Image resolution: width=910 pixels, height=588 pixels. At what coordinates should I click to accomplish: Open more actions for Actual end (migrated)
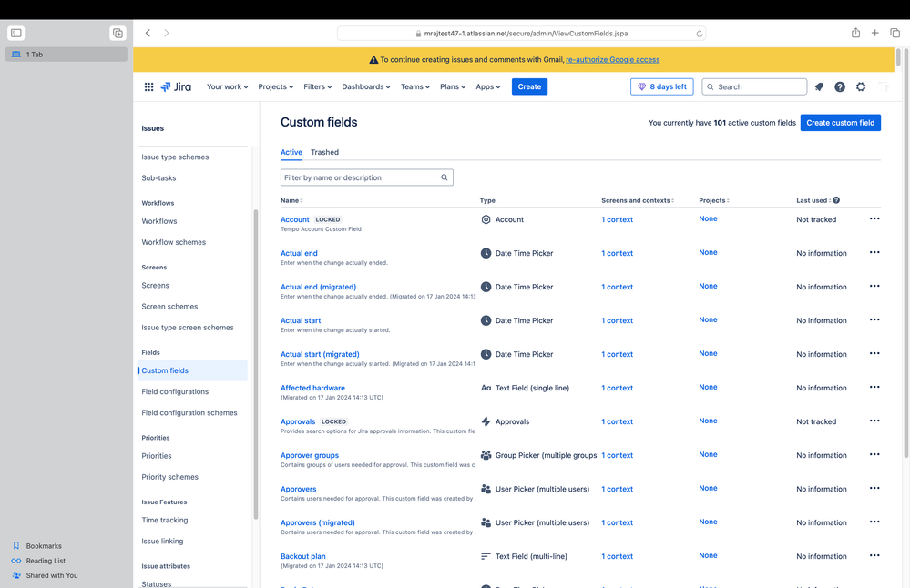coord(874,286)
